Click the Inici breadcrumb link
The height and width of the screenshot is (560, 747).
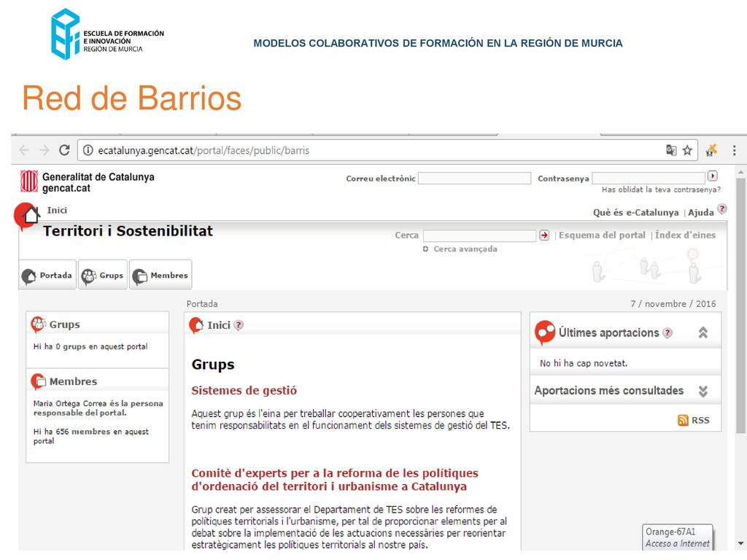coord(57,211)
